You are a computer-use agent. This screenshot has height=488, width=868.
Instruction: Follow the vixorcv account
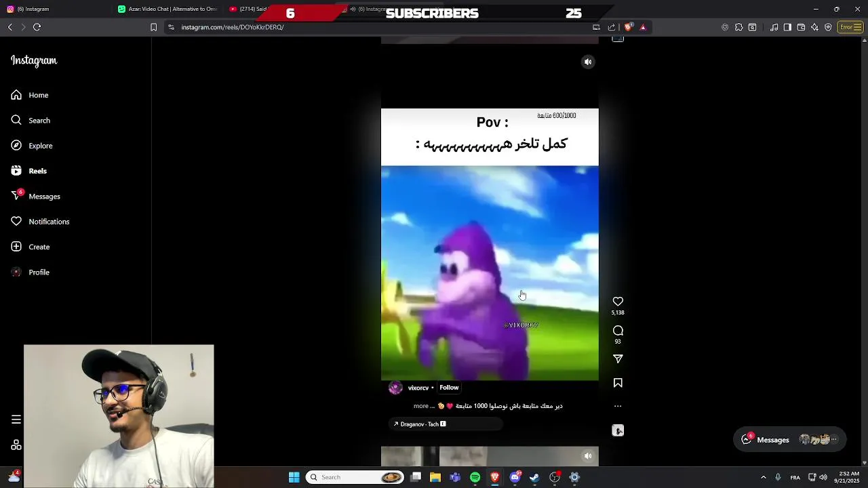(x=449, y=388)
